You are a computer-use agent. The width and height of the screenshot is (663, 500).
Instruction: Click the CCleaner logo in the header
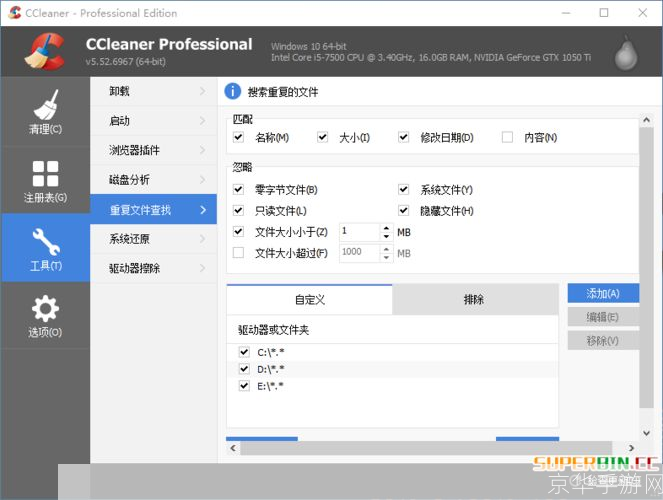tap(45, 52)
